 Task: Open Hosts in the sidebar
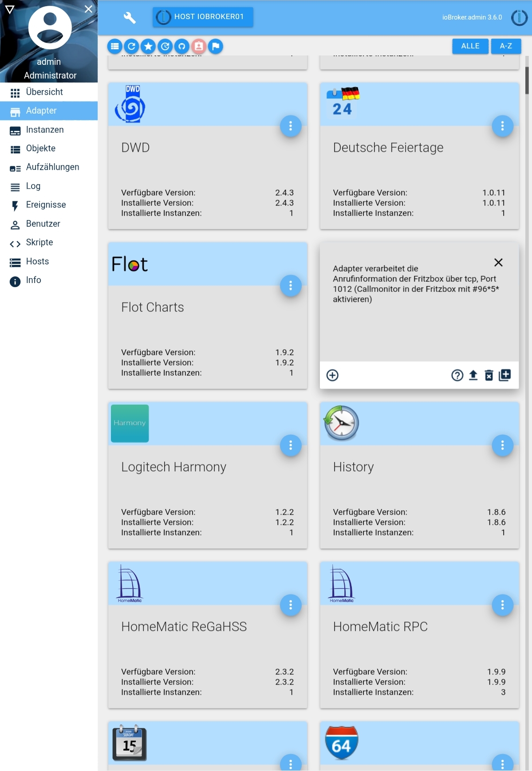coord(49,262)
